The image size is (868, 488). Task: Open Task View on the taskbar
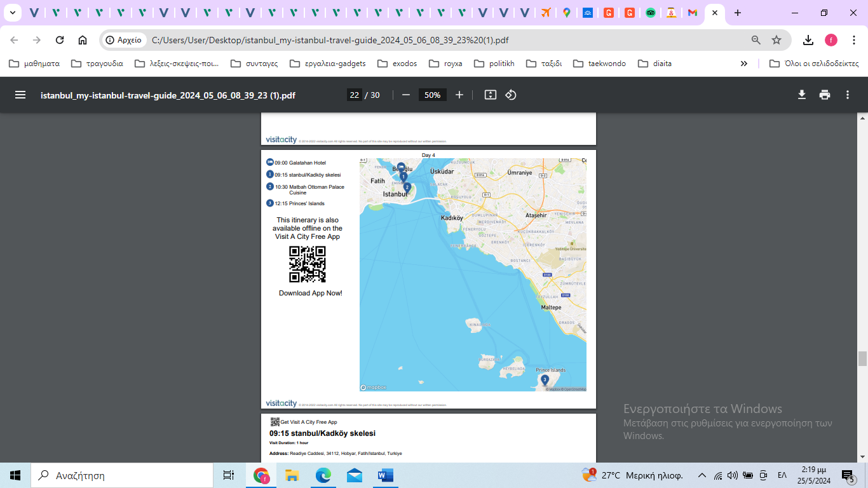(x=229, y=475)
